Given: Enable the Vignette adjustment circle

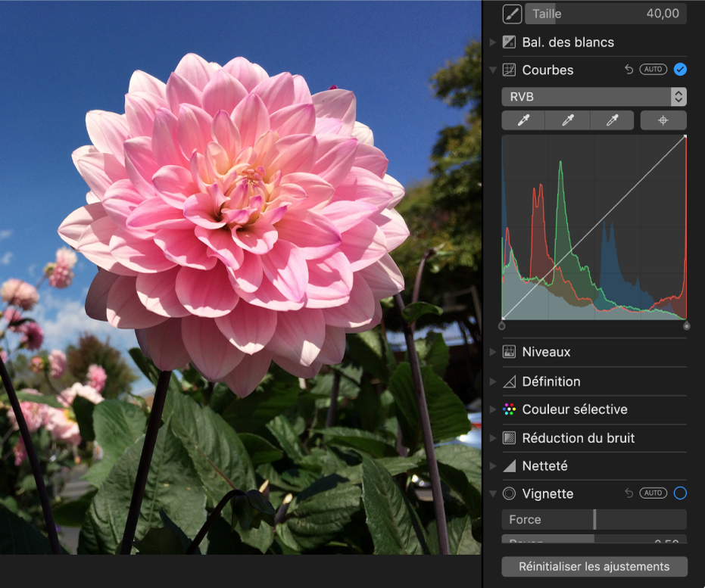Looking at the screenshot, I should [x=680, y=493].
